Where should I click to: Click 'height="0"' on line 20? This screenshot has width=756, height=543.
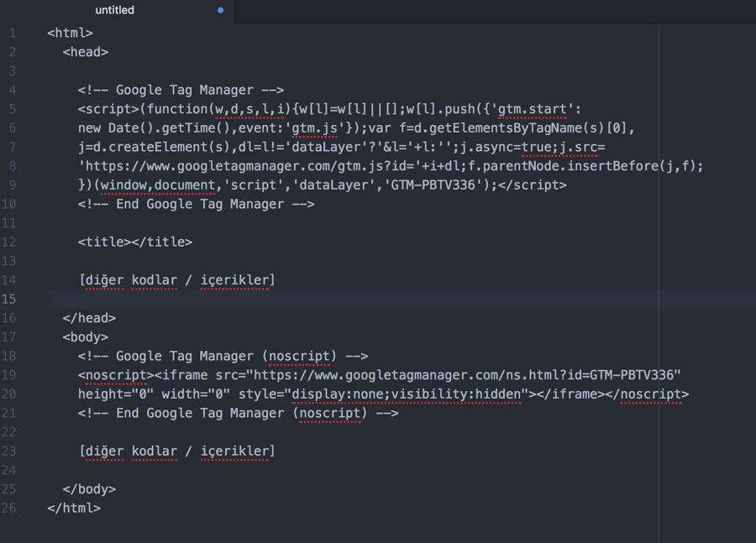pyautogui.click(x=116, y=394)
